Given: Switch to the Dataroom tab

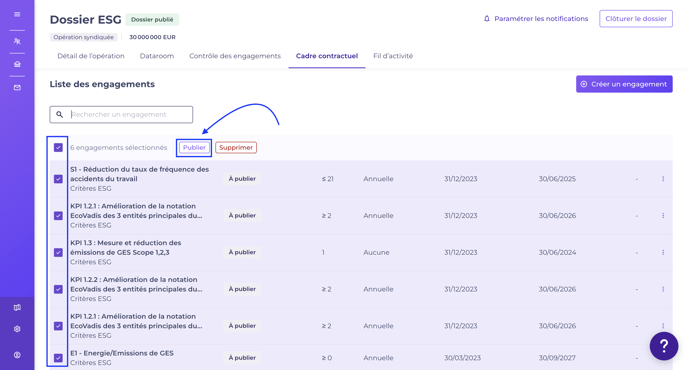Looking at the screenshot, I should click(157, 56).
